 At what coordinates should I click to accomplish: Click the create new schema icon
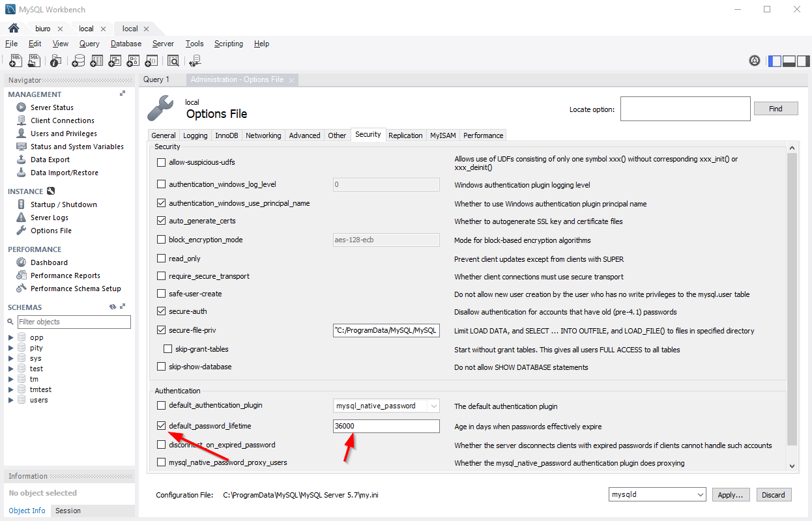[78, 61]
